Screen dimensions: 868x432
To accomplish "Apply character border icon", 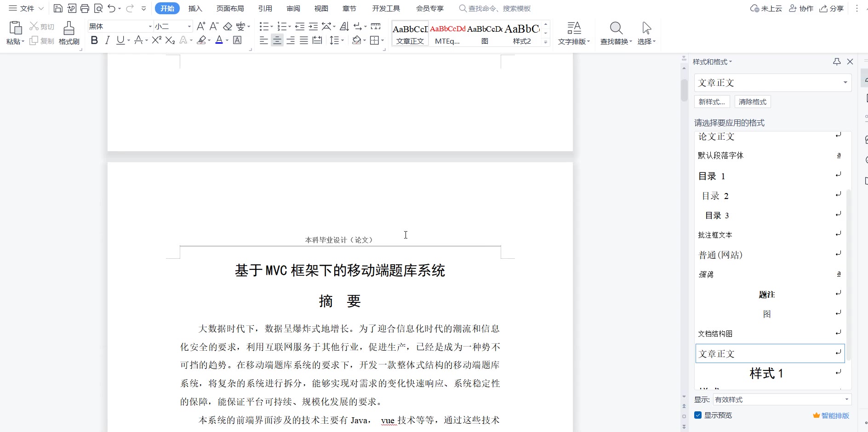I will pos(237,40).
